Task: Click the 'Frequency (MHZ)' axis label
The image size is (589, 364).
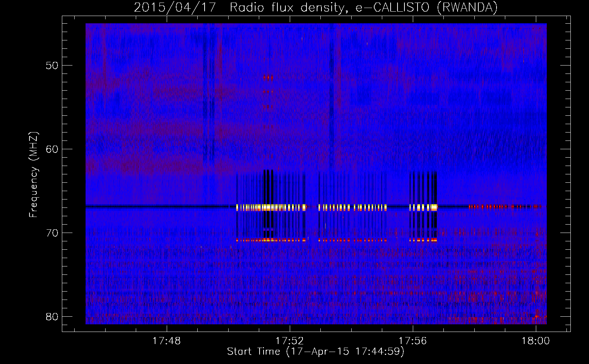Action: tap(33, 175)
